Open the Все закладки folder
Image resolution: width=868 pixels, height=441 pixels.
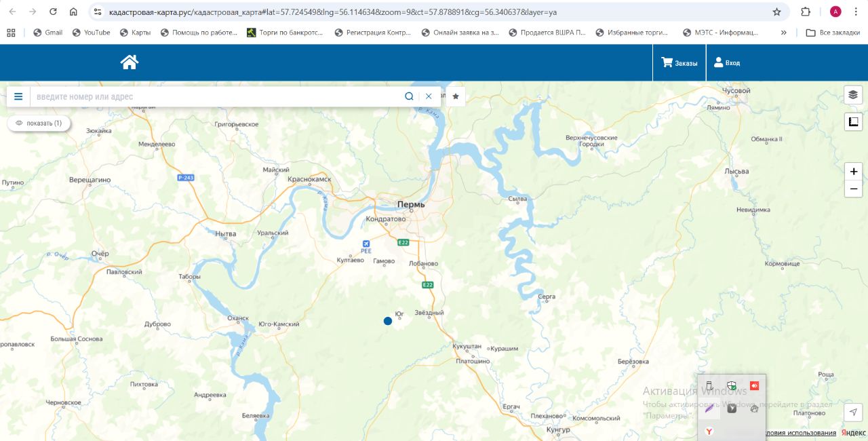click(832, 33)
